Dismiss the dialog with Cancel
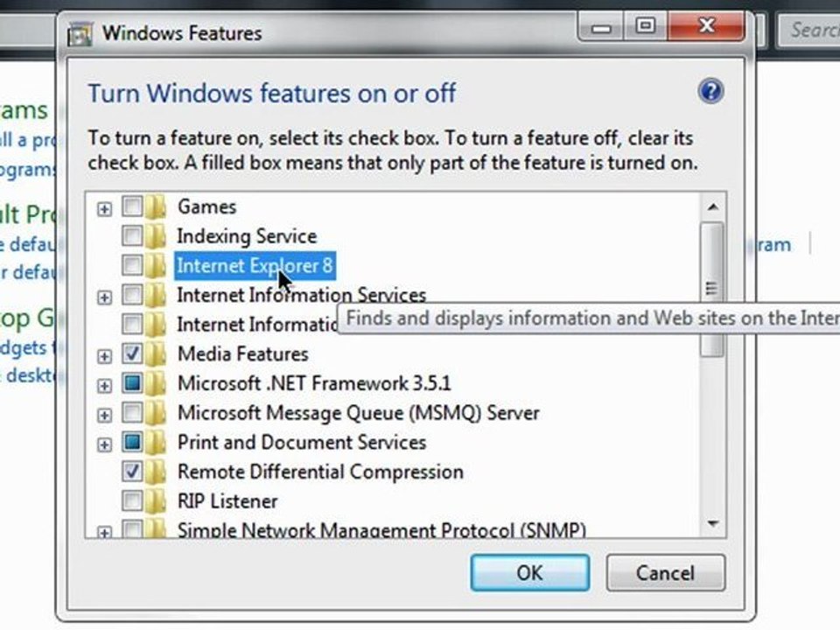Image resolution: width=840 pixels, height=630 pixels. coord(665,572)
